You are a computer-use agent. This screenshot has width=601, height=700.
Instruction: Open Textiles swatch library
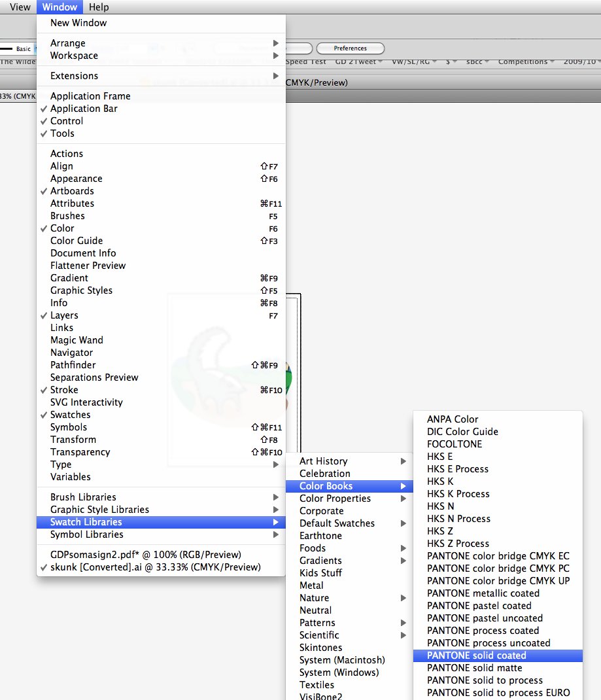349,685
